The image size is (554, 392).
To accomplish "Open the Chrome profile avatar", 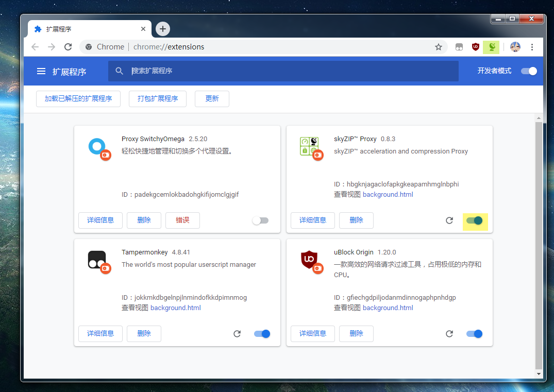I will [515, 47].
